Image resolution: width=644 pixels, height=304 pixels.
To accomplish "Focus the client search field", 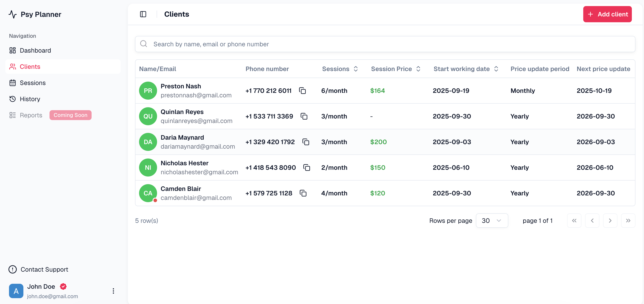I will click(x=385, y=44).
